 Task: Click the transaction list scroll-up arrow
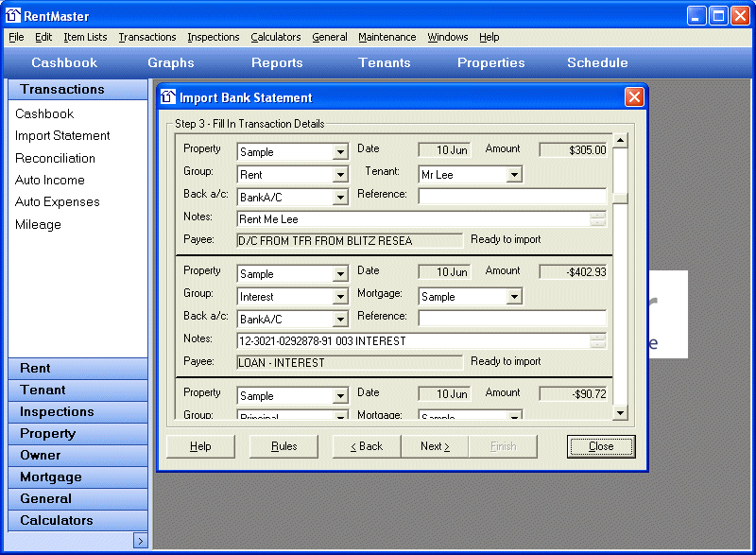pos(621,141)
